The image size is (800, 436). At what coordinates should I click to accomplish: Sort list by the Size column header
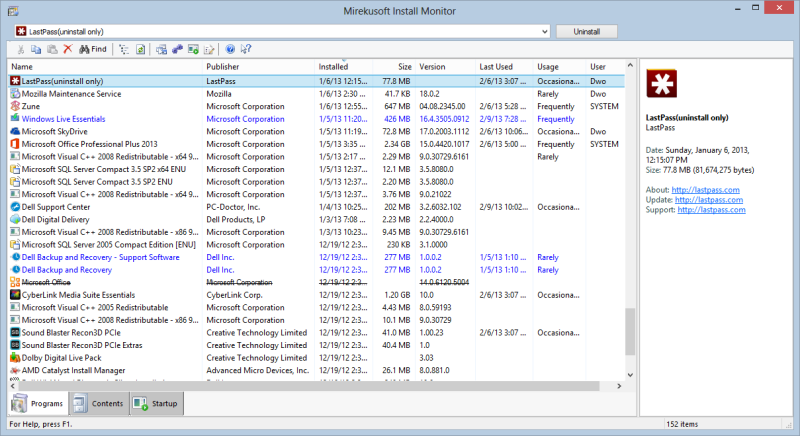coord(394,67)
